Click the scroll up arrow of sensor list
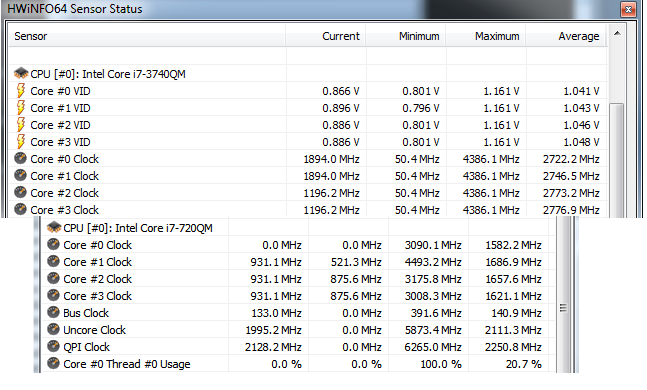 (x=617, y=33)
